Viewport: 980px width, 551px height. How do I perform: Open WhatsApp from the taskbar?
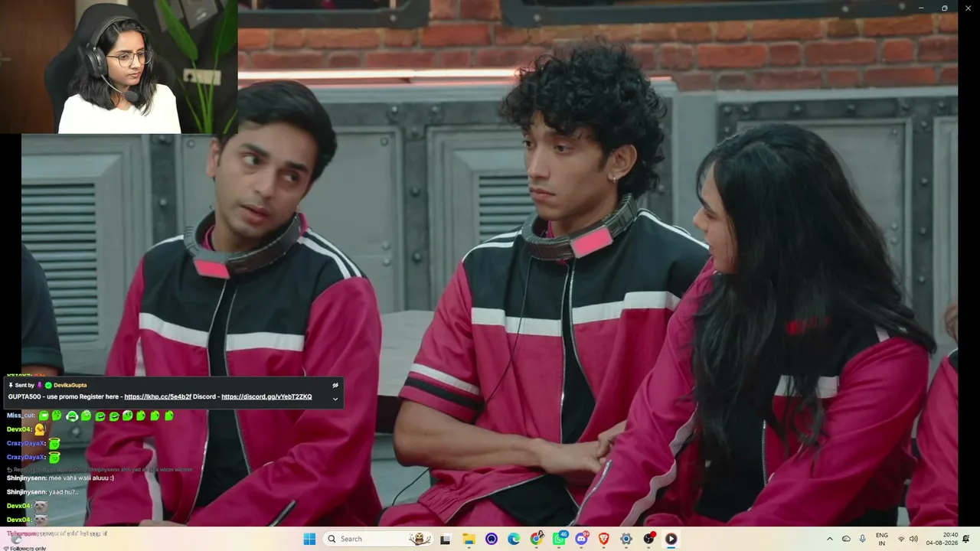pyautogui.click(x=560, y=539)
